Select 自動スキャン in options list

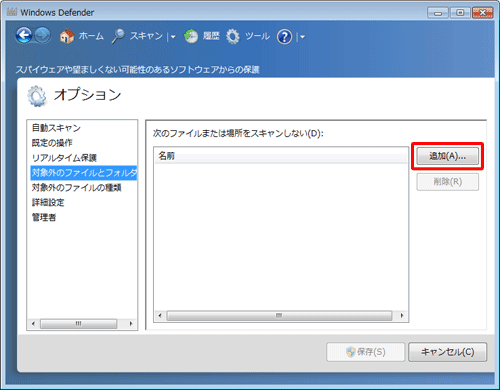click(x=56, y=128)
